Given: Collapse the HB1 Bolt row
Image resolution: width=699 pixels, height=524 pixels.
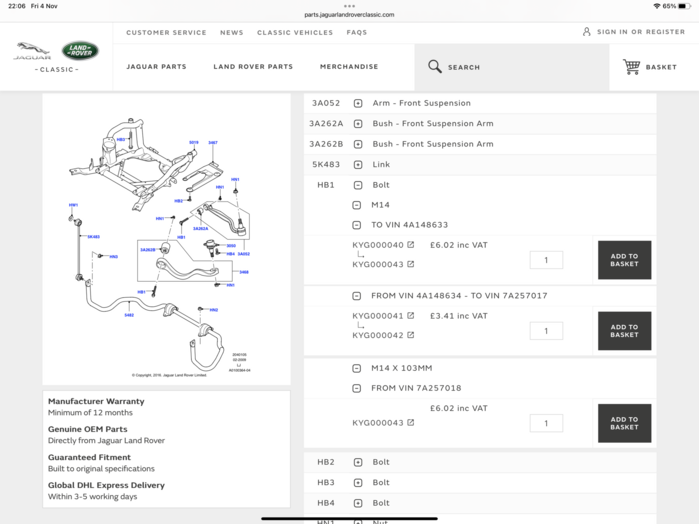Looking at the screenshot, I should [x=358, y=185].
